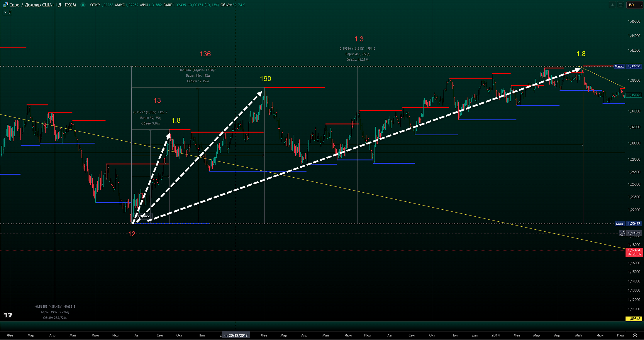Click the fullscreen frame icon near USD
644x340 pixels.
(x=621, y=5)
